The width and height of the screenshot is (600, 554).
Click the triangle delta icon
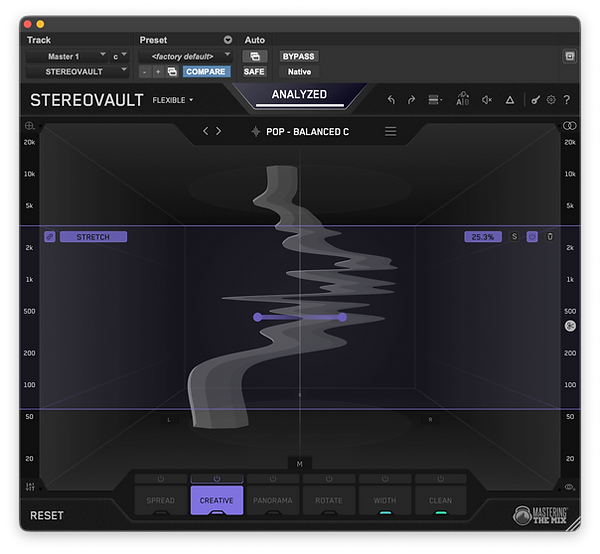tap(510, 100)
